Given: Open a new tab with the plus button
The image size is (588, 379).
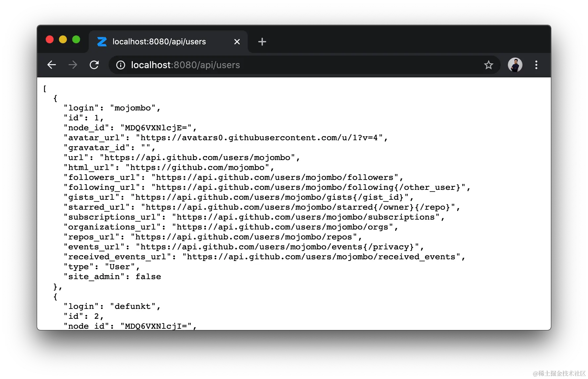Looking at the screenshot, I should click(262, 42).
